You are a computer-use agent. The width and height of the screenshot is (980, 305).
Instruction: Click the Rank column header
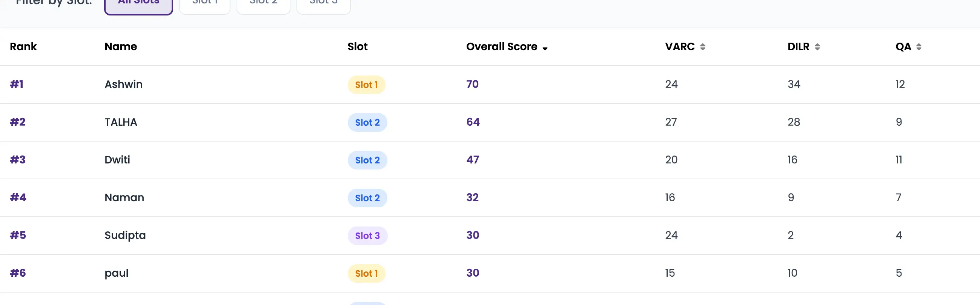point(23,46)
